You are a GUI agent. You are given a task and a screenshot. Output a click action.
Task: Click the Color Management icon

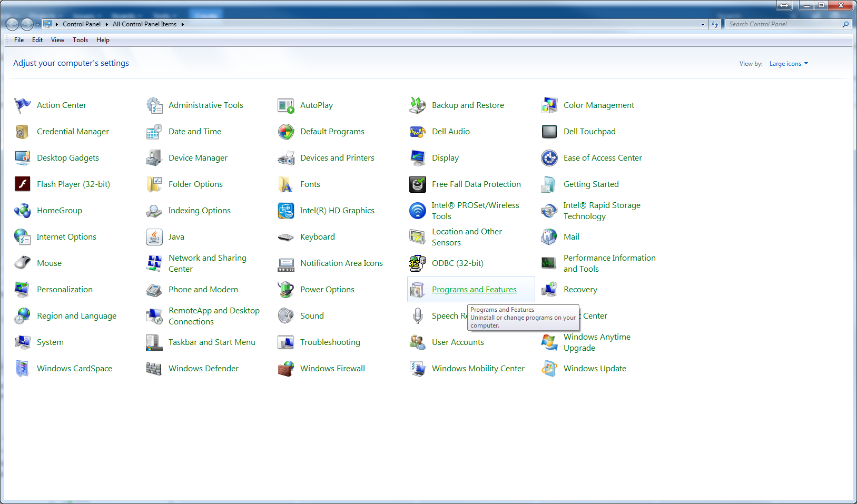(x=549, y=105)
